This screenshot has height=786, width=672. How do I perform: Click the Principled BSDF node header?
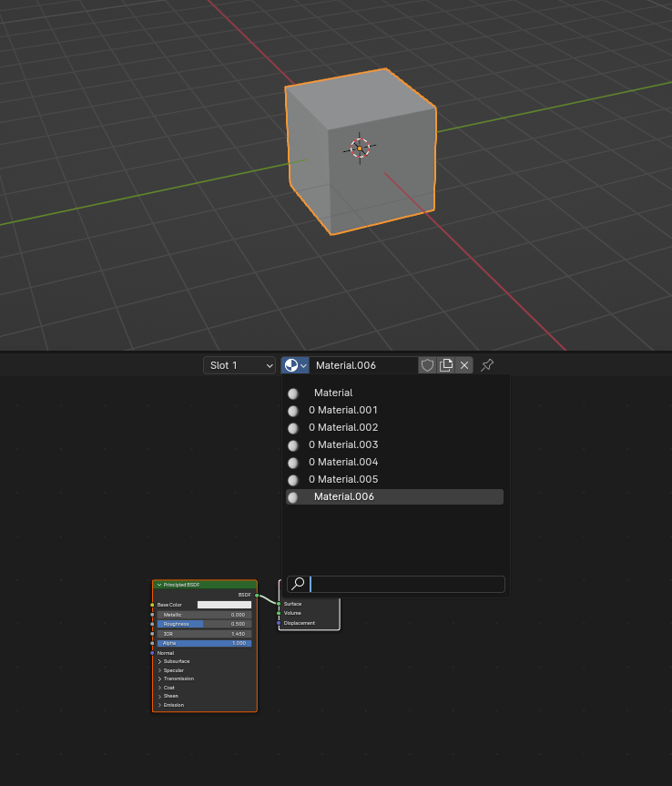click(205, 585)
